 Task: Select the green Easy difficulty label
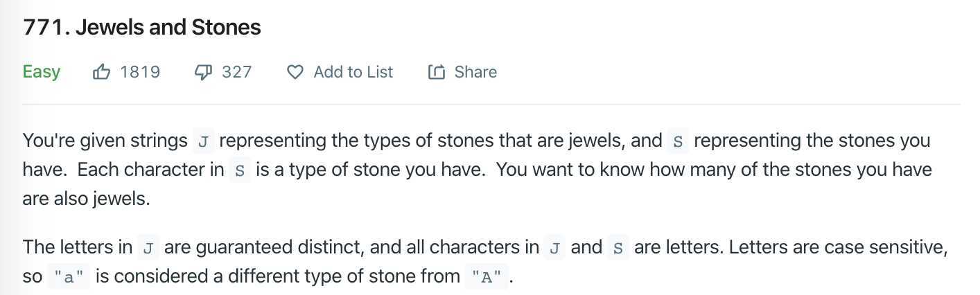(x=42, y=72)
